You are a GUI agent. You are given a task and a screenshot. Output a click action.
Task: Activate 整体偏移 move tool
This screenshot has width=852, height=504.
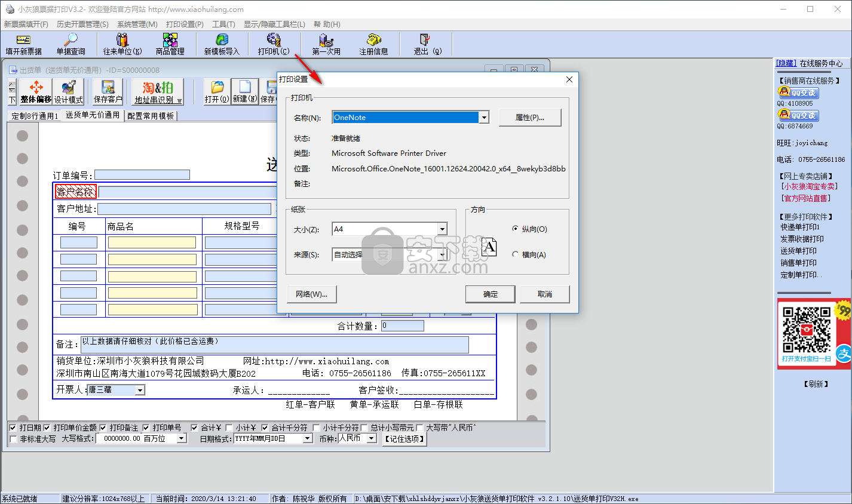click(x=36, y=92)
